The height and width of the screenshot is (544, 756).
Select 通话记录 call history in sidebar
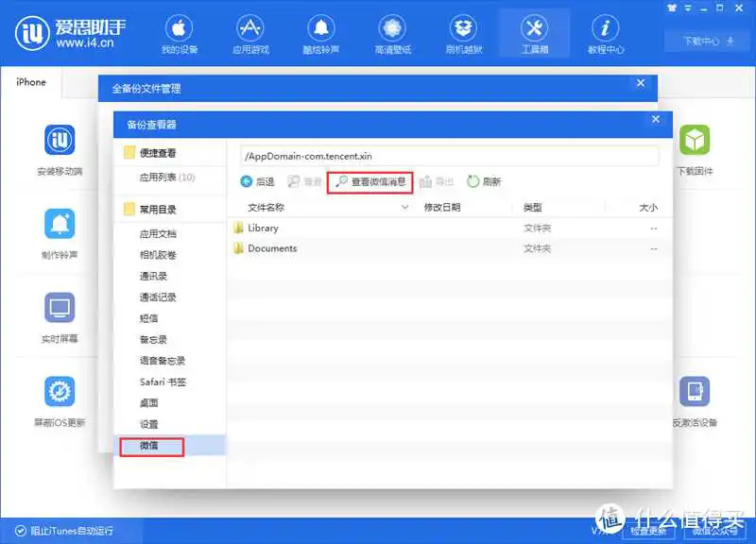(x=158, y=297)
